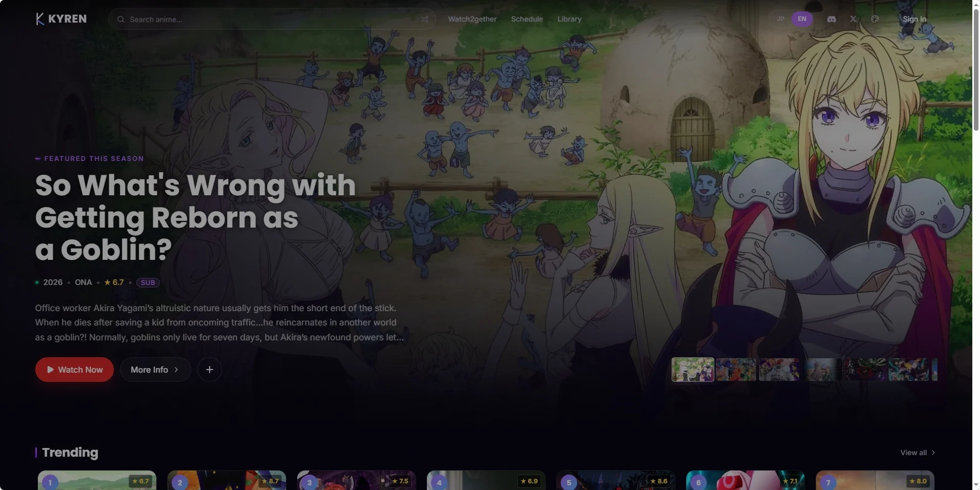Open trending card ranked 1

tap(97, 480)
